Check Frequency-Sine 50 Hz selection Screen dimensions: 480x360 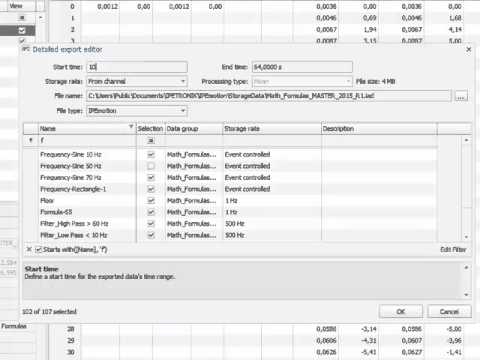pos(151,166)
